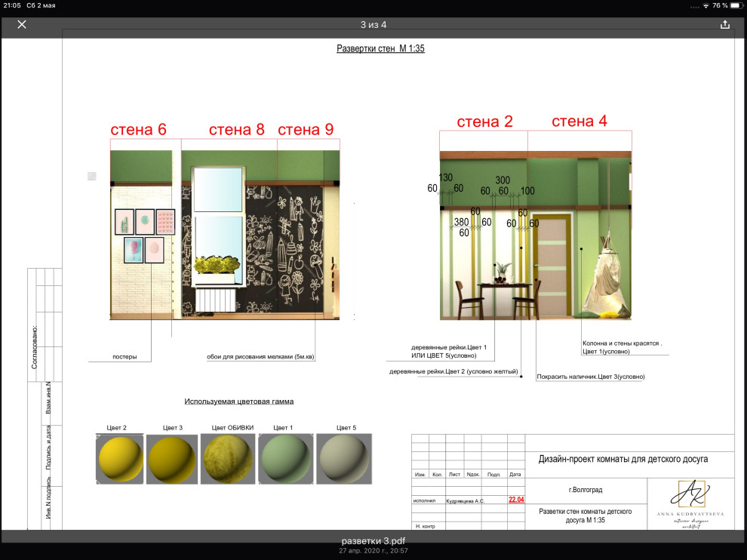Click the red "стена 4" label

[579, 122]
